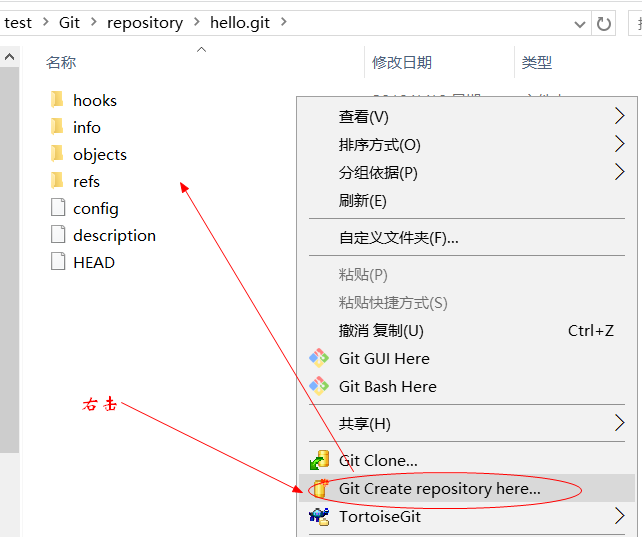This screenshot has height=537, width=642.
Task: Open the 查看(V) menu entry
Action: click(x=467, y=117)
